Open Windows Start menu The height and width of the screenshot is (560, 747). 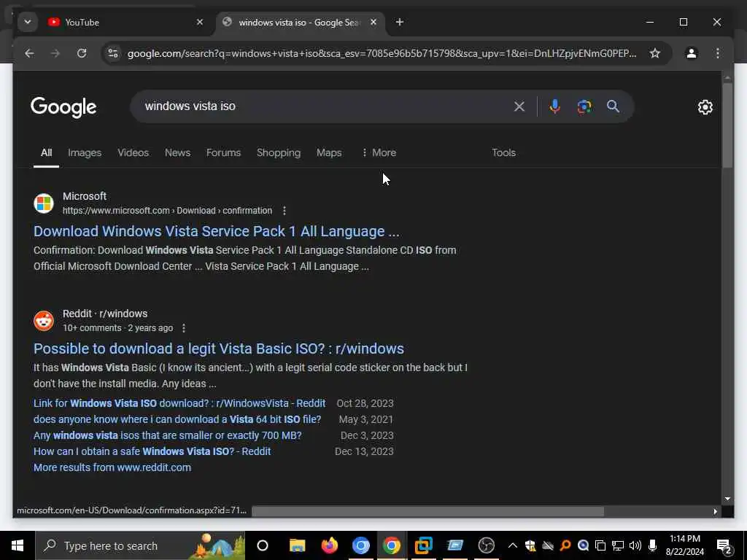coord(18,545)
